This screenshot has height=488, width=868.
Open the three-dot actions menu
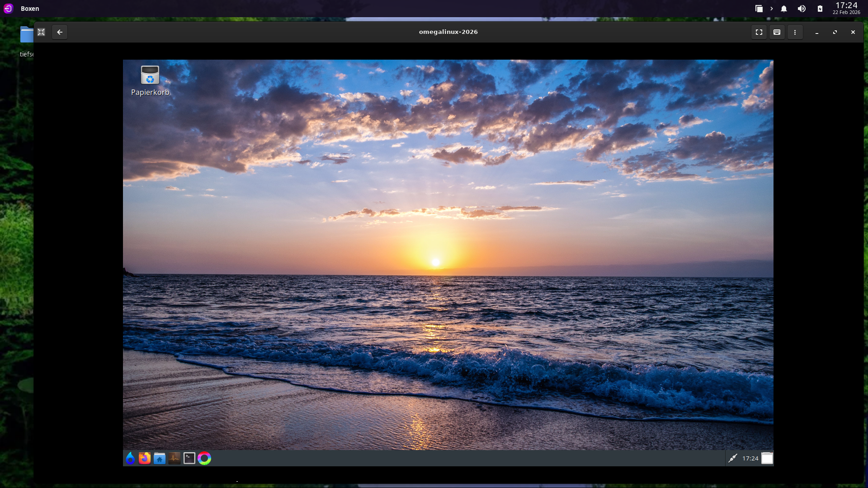tap(795, 32)
